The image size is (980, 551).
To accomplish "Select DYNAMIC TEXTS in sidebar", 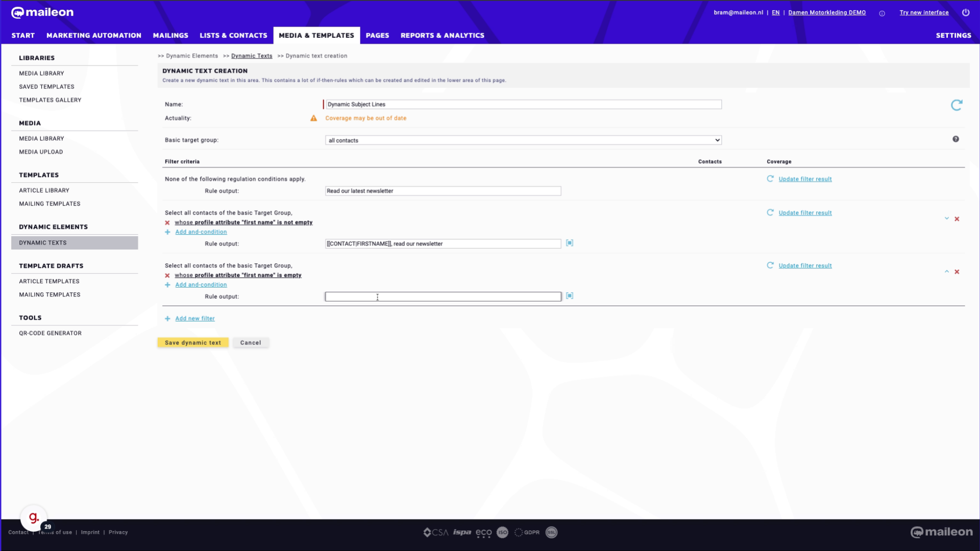I will point(75,243).
